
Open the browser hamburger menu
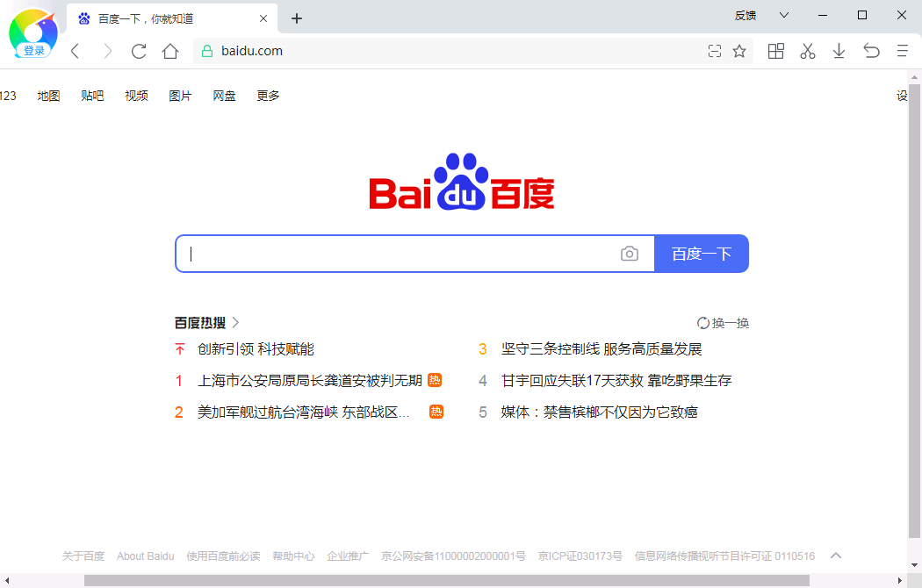[903, 51]
